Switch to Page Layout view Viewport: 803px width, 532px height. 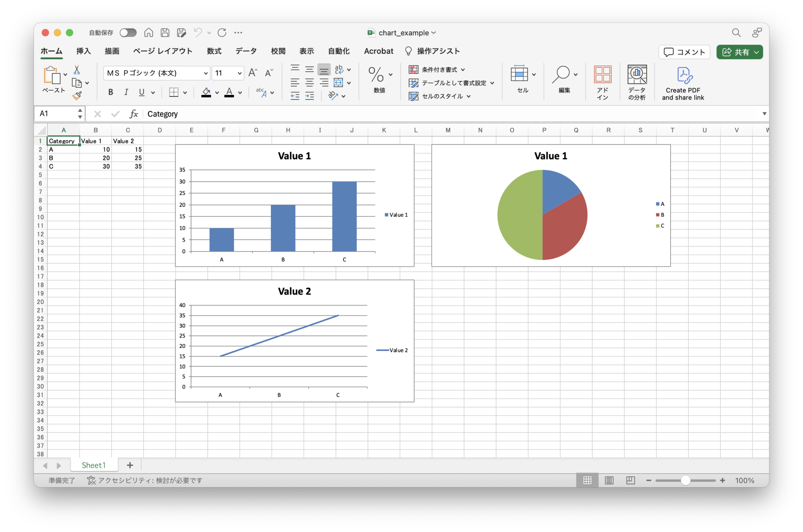[x=609, y=480]
